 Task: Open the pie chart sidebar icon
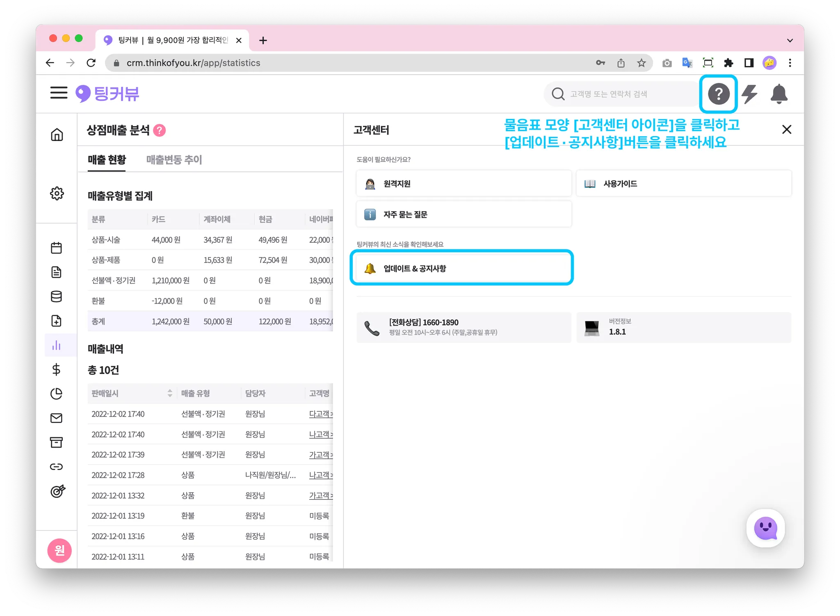pos(57,394)
